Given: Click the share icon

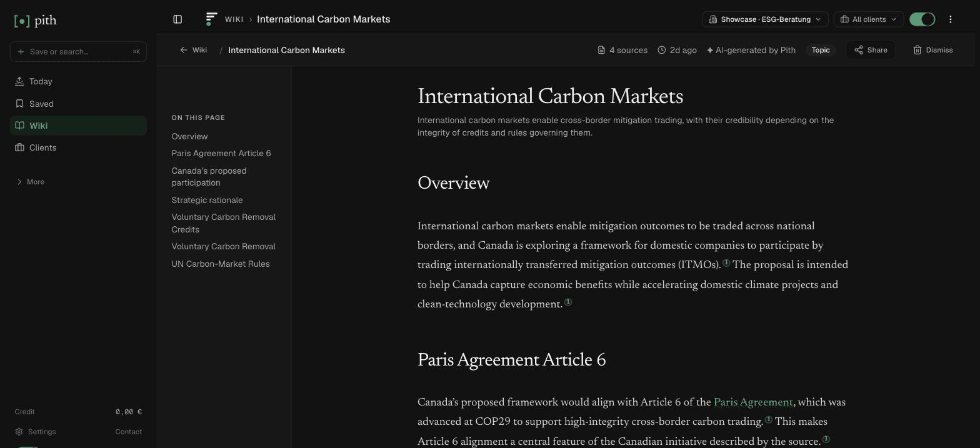Looking at the screenshot, I should point(859,50).
